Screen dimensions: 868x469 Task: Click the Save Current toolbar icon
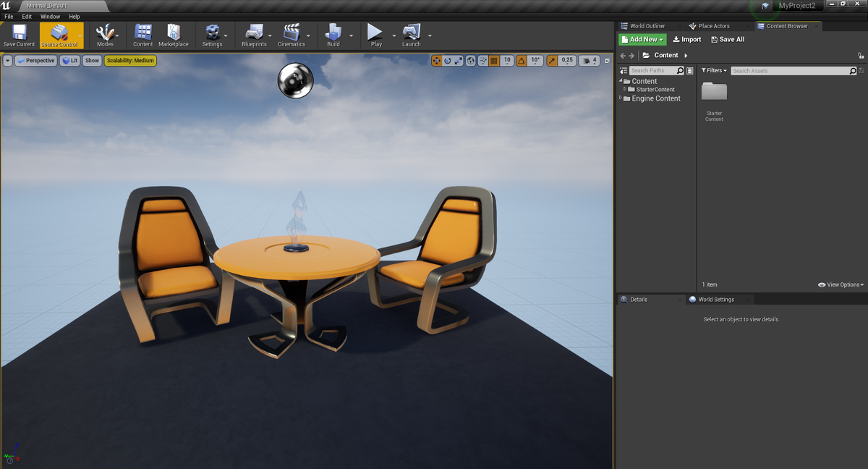coord(19,35)
